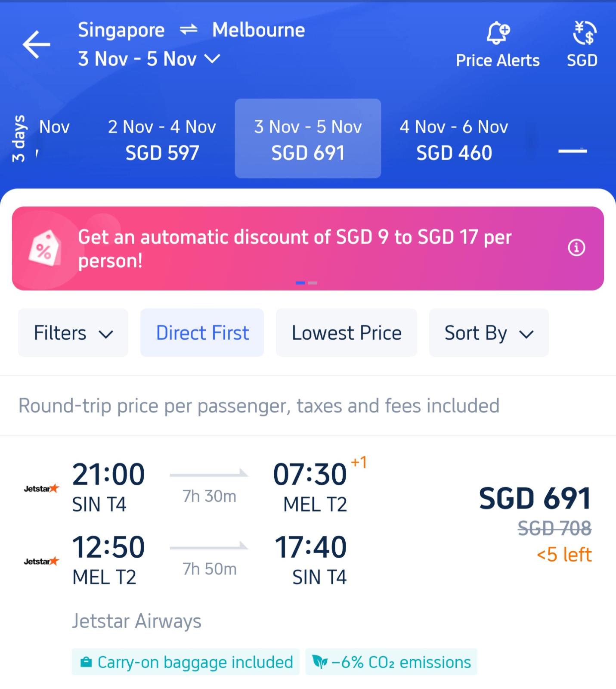Open the automatic discount promo banner
Screen dimensions: 616x689
pyautogui.click(x=308, y=248)
